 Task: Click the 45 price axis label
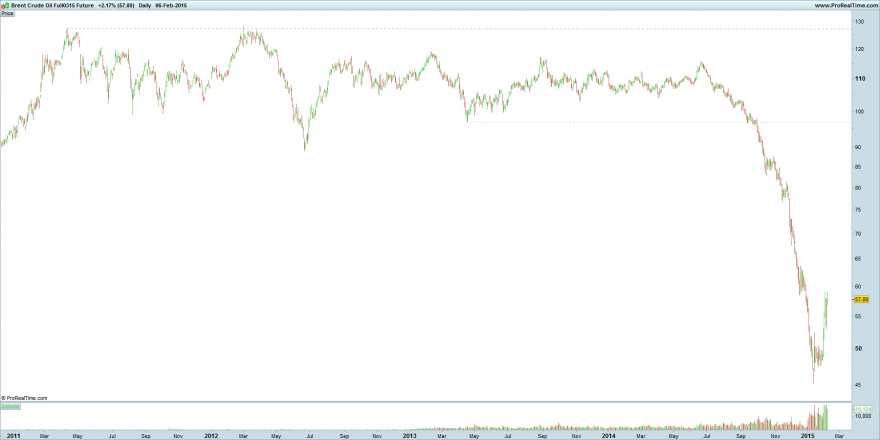tap(858, 385)
